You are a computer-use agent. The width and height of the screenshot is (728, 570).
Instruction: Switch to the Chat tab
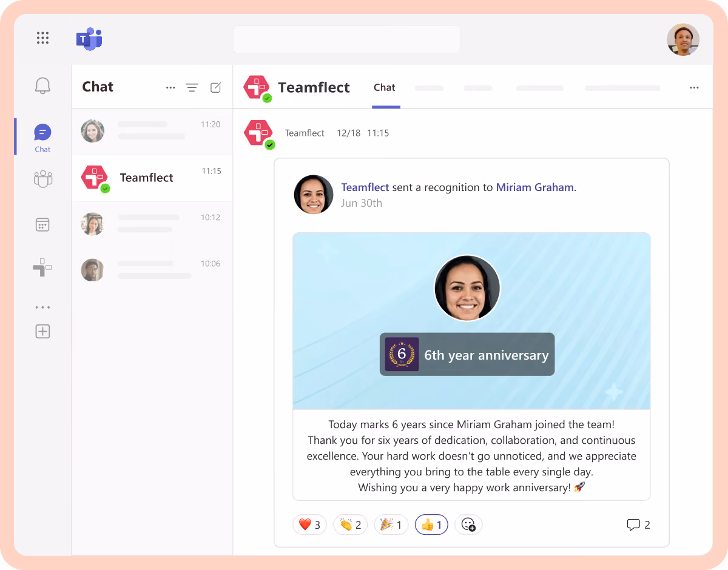(x=385, y=88)
